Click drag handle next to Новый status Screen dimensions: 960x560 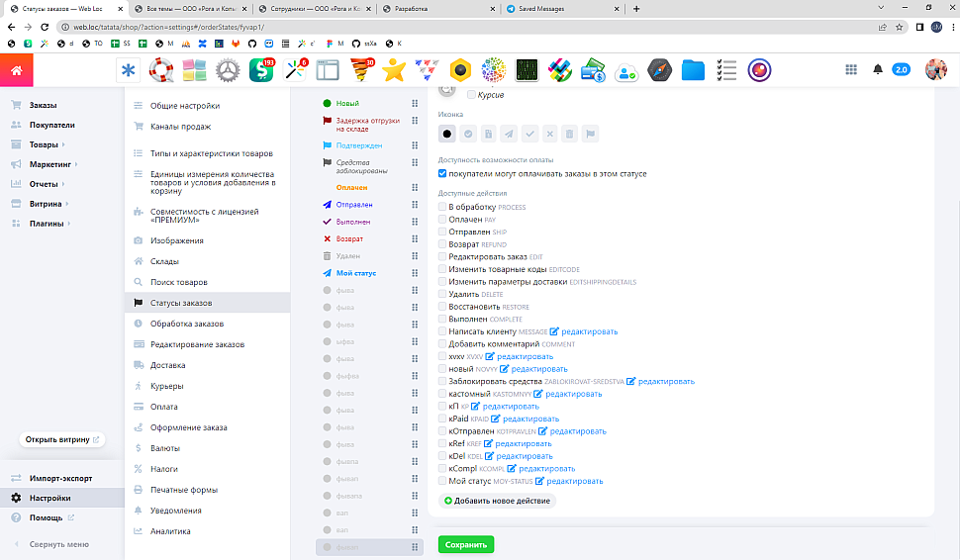(x=415, y=104)
